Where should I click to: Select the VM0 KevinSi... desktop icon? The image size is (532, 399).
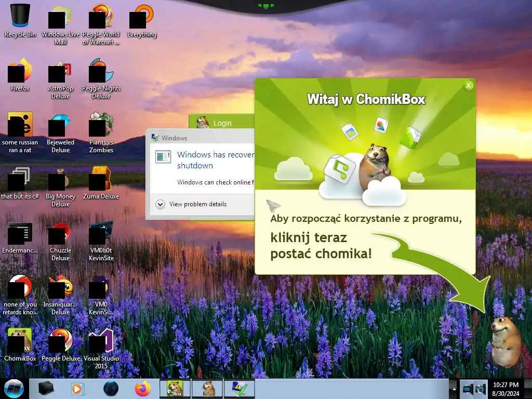[101, 295]
